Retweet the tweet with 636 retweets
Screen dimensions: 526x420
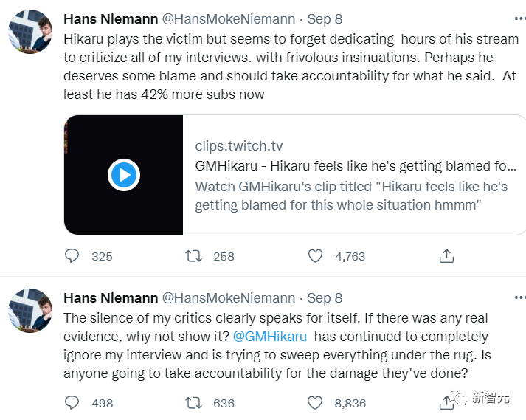coord(193,403)
